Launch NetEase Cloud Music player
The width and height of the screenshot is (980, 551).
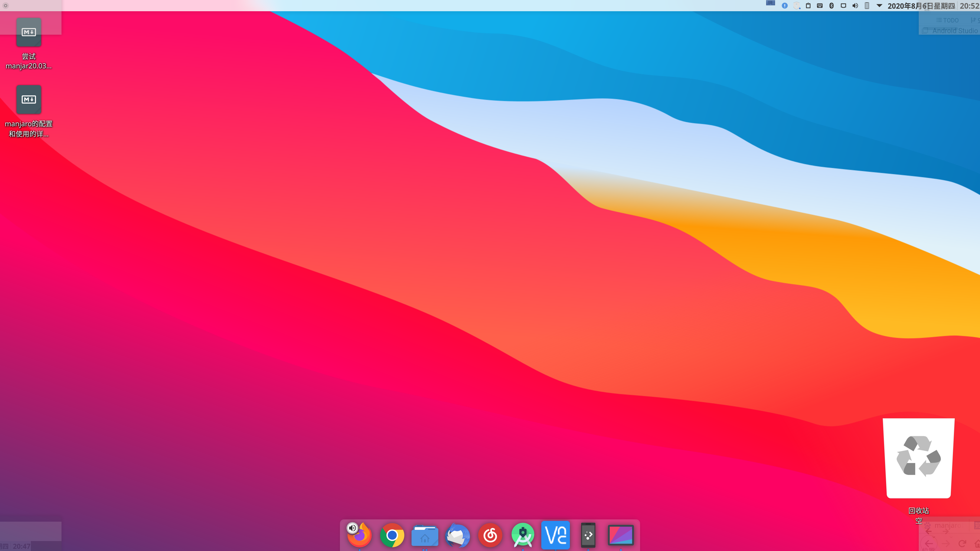tap(490, 536)
